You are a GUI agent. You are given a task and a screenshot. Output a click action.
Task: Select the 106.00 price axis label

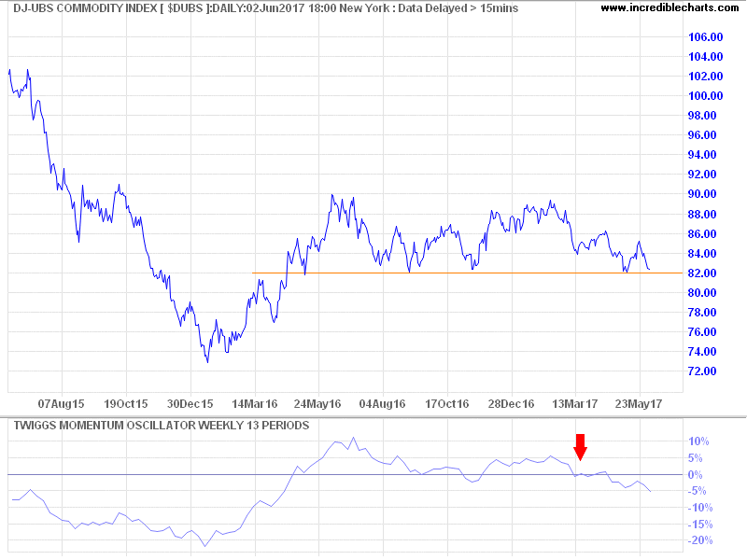click(706, 37)
